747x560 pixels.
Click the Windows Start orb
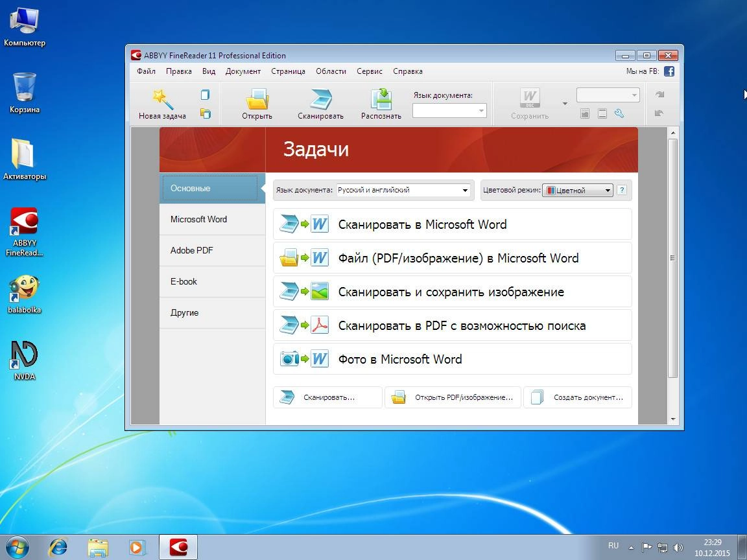click(x=17, y=547)
